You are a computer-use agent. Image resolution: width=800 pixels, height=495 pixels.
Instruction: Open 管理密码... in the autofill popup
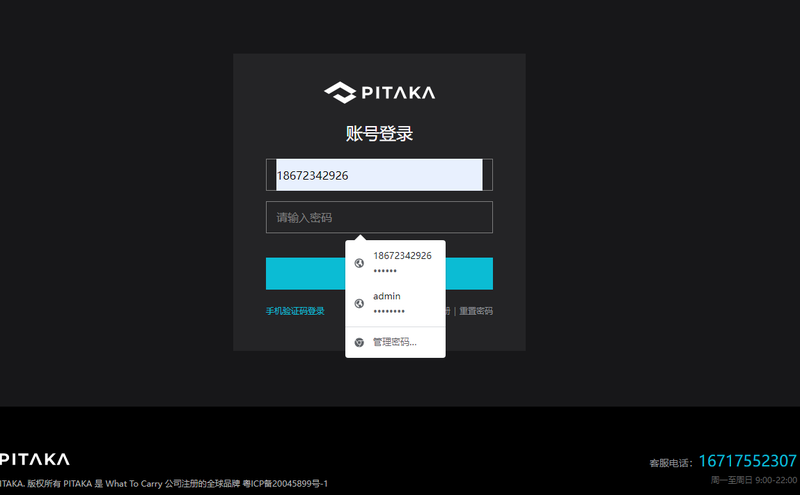point(395,342)
